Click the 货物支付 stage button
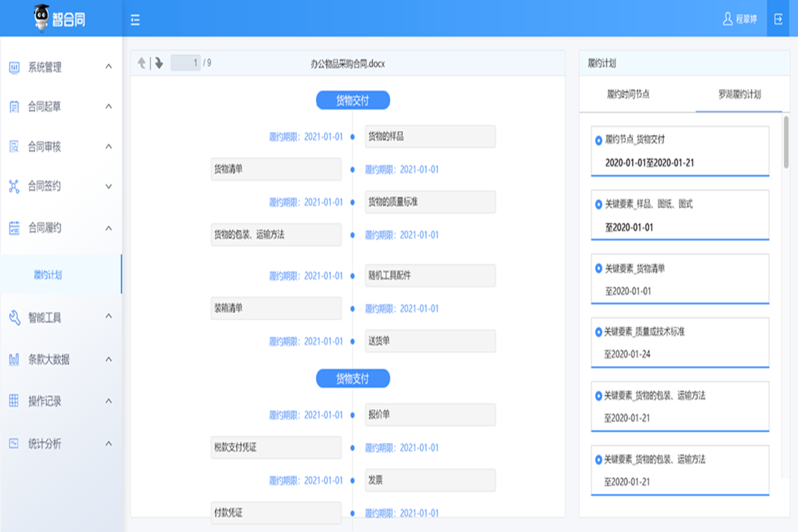798x532 pixels. (352, 379)
